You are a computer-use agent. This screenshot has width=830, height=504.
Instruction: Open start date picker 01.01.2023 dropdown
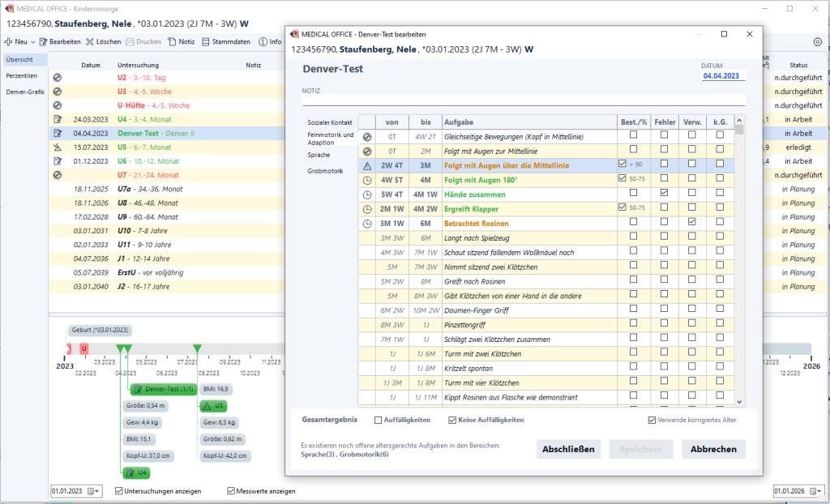coord(93,491)
